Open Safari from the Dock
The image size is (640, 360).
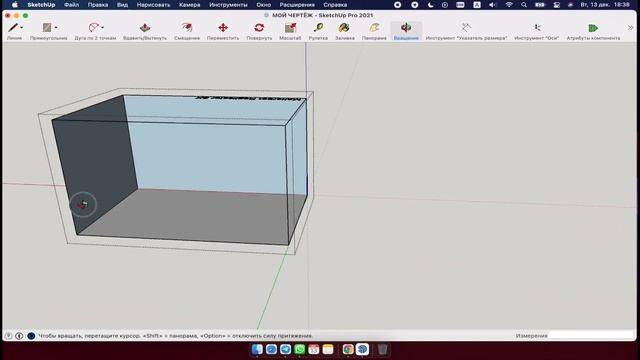pos(271,349)
